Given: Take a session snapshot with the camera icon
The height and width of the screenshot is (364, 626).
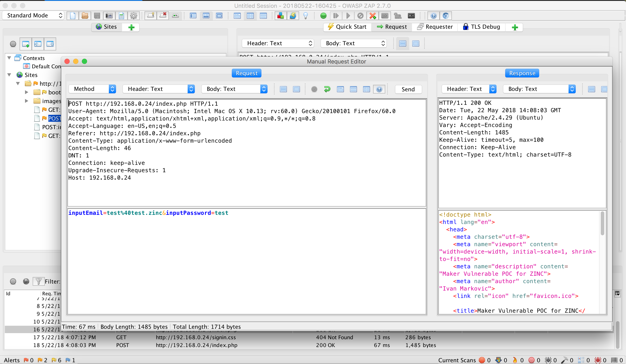Looking at the screenshot, I should pyautogui.click(x=109, y=16).
